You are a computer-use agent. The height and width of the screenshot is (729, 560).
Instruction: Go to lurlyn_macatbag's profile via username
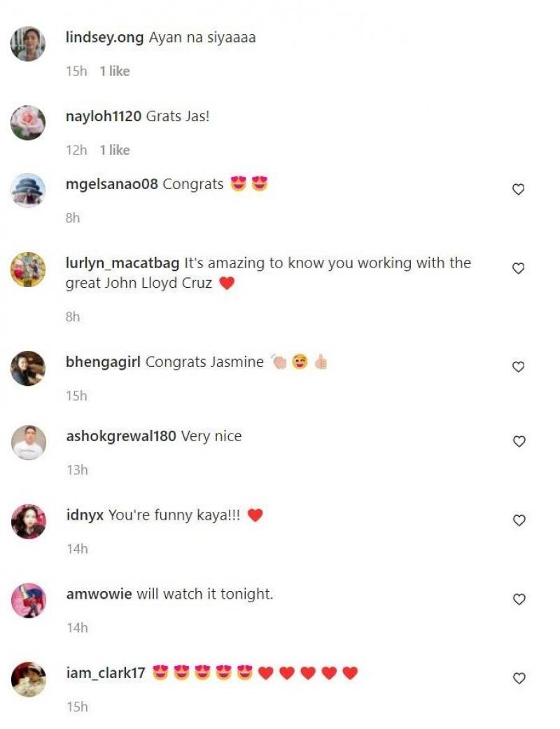[122, 263]
